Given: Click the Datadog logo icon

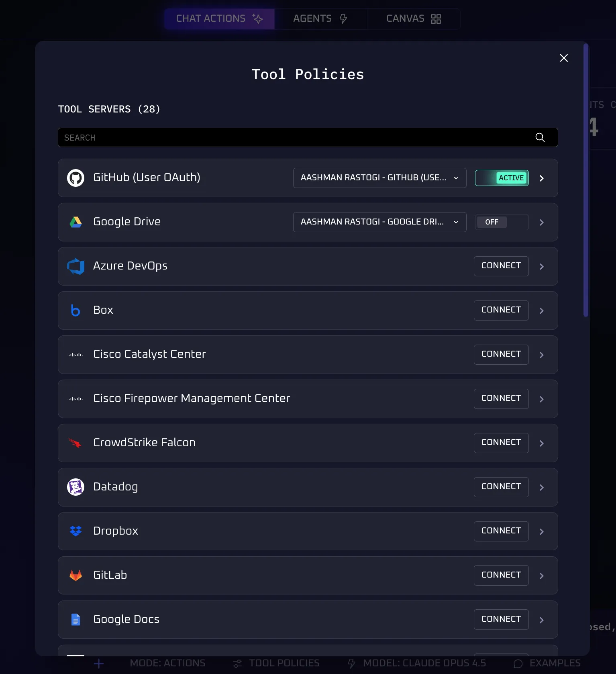Looking at the screenshot, I should pos(75,487).
